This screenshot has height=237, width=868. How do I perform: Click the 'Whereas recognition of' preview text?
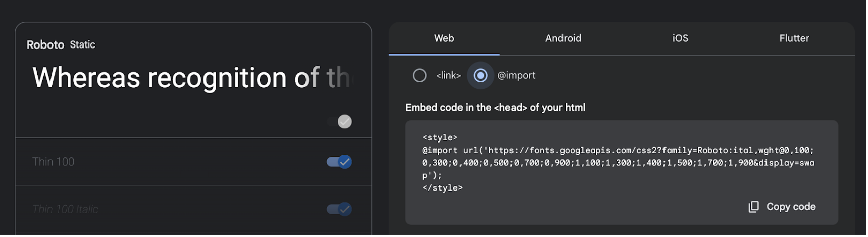tap(192, 78)
